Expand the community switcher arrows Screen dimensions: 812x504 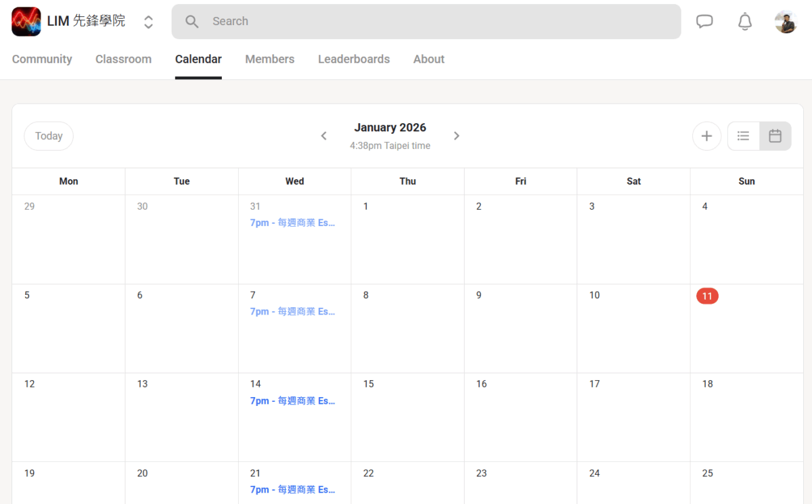148,22
